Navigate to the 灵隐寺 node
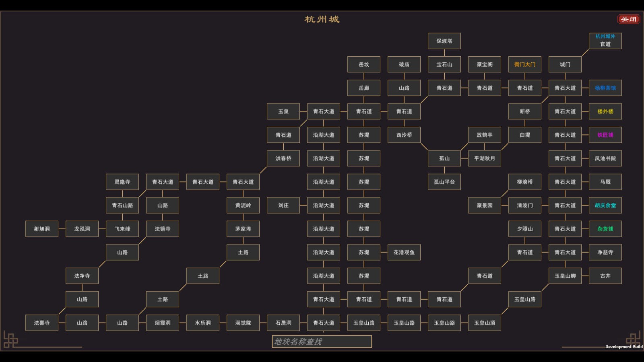Screen dimensions: 644x362 pos(122,182)
